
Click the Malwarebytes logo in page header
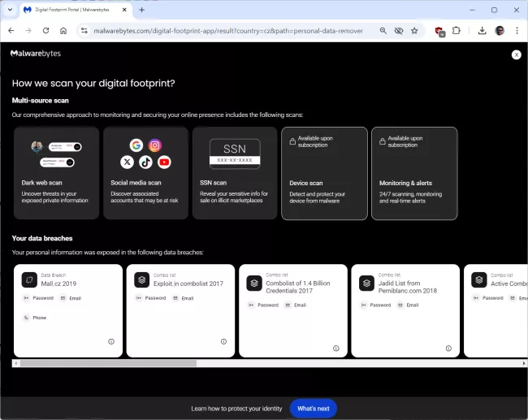pos(36,54)
